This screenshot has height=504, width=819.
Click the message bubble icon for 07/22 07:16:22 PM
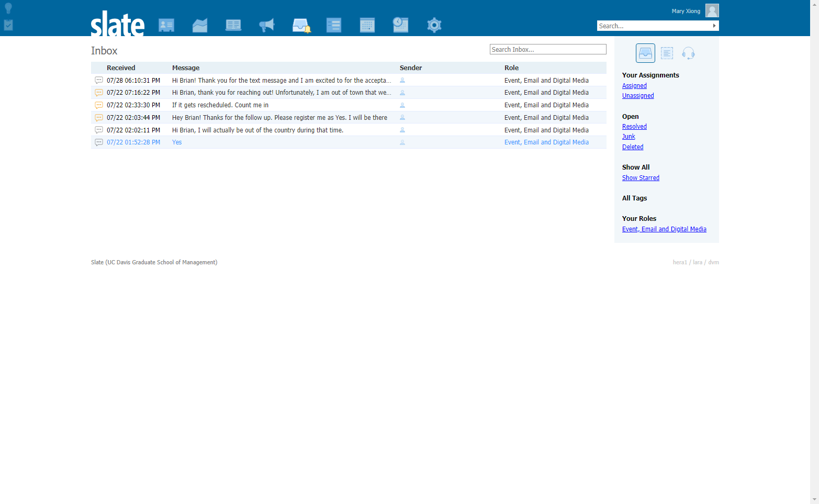point(99,93)
